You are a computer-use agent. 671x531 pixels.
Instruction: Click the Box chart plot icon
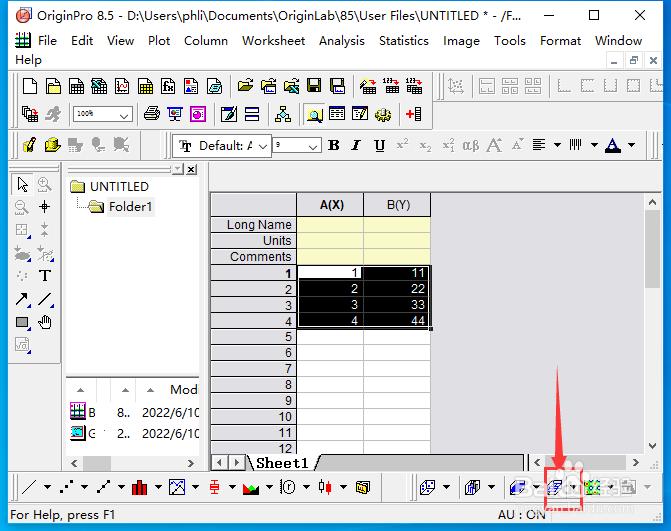(214, 487)
